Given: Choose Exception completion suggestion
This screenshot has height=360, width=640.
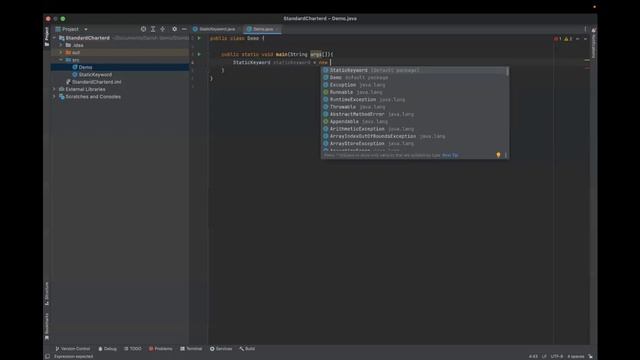Looking at the screenshot, I should pos(414,85).
